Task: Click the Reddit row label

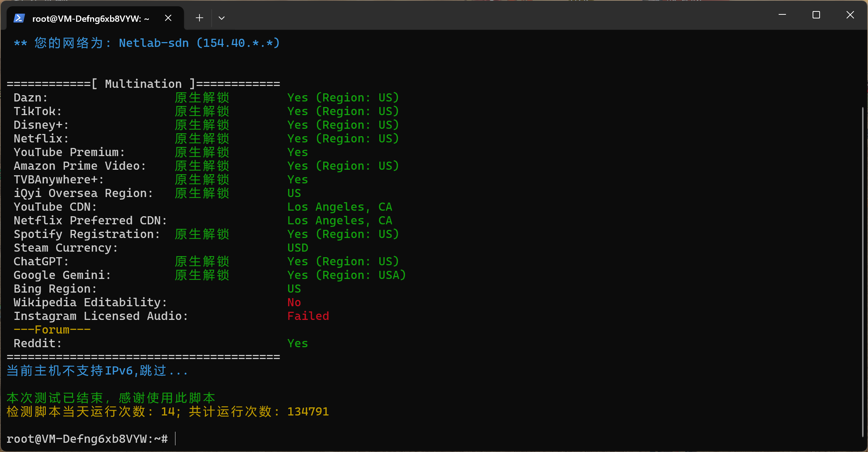Action: 38,344
